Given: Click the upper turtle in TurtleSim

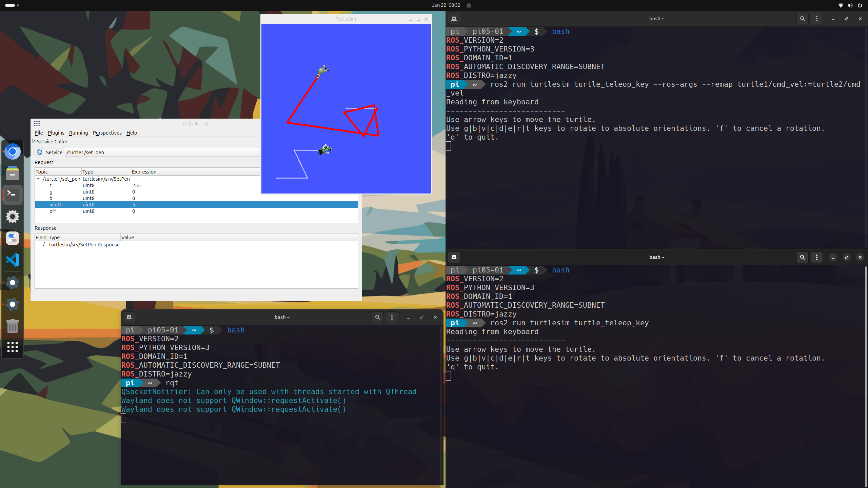Looking at the screenshot, I should click(322, 72).
